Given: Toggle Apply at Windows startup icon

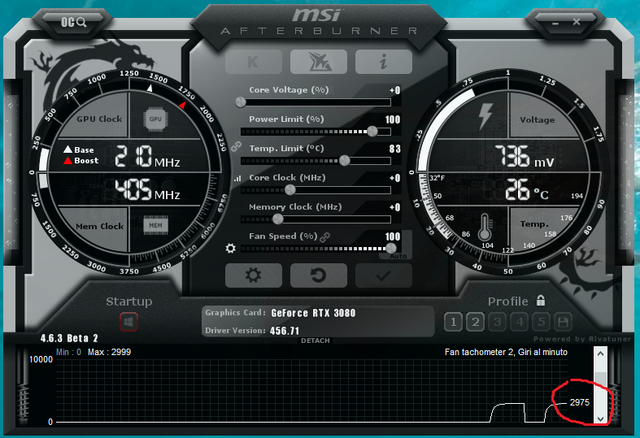Looking at the screenshot, I should click(129, 322).
